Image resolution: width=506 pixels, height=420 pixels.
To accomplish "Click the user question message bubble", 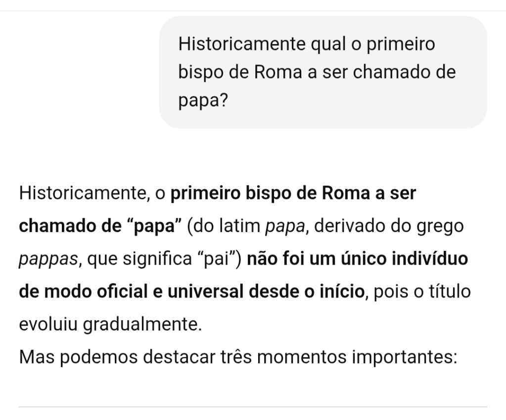I will click(323, 72).
